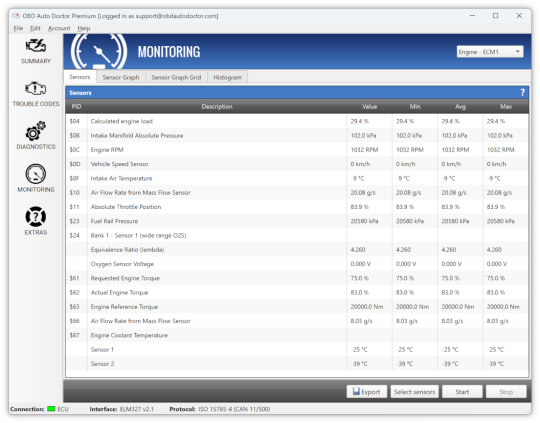The image size is (540, 423).
Task: Open the Engine - ECM1 dropdown
Action: (x=490, y=52)
